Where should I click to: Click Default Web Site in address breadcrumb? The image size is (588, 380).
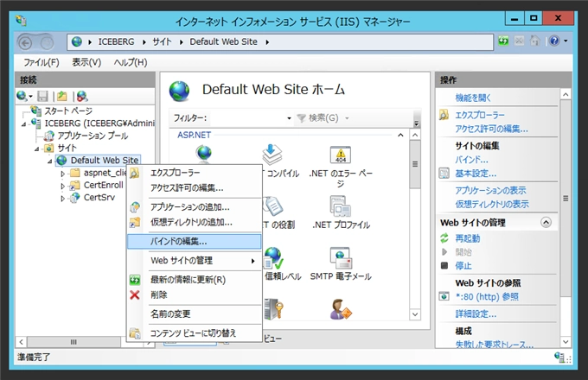coord(223,42)
